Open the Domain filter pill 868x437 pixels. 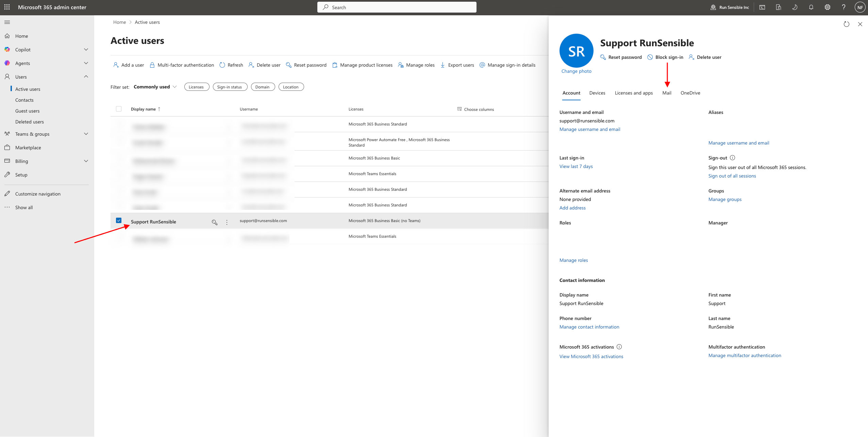263,87
